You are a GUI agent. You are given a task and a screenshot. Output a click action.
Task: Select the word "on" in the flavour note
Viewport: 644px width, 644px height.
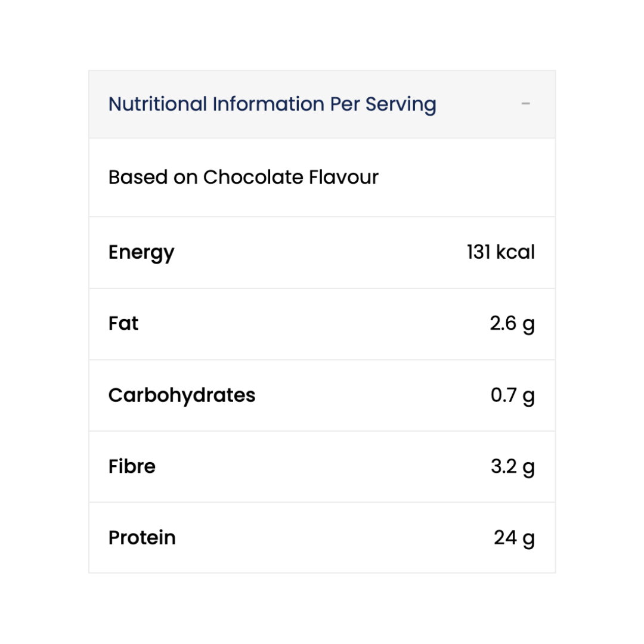(185, 177)
